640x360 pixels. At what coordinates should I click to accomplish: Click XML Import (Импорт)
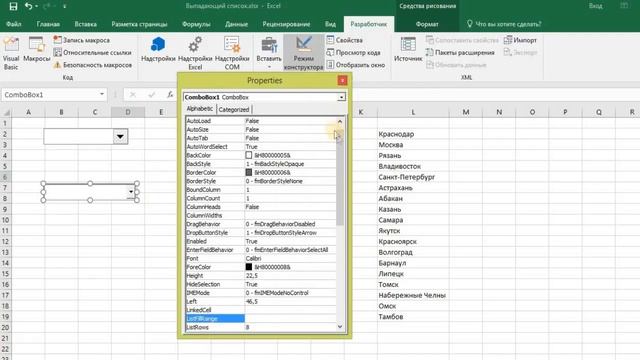(520, 40)
